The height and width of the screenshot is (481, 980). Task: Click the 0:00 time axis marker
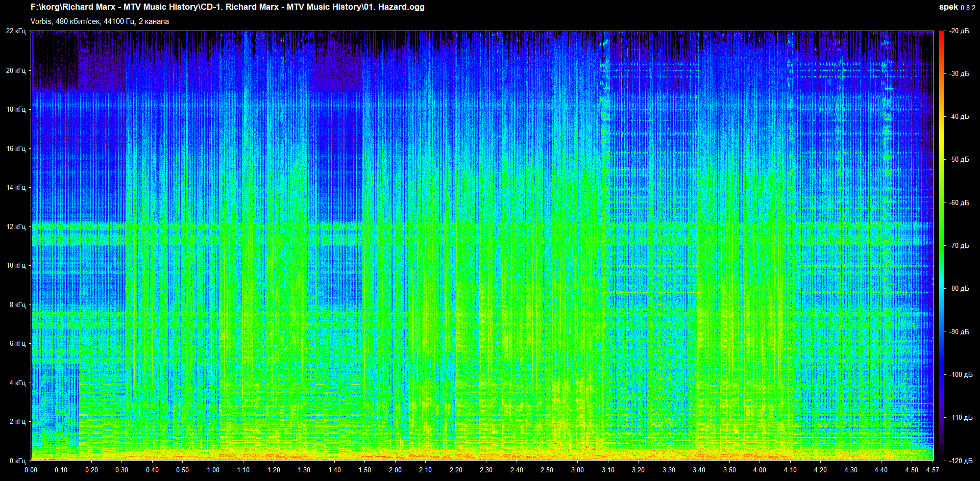point(31,470)
